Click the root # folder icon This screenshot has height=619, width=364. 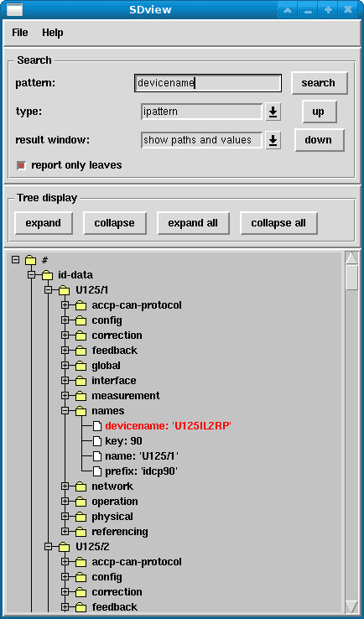[30, 260]
